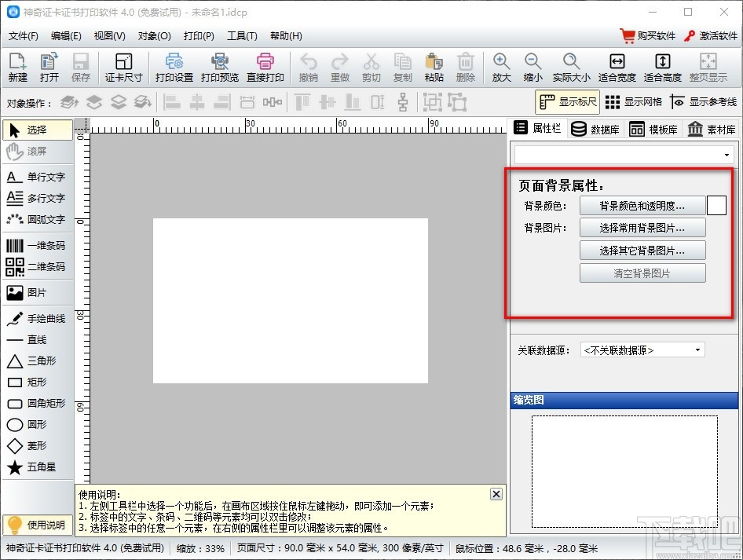Click 背景颜色和透明度... button
743x560 pixels.
pos(642,206)
